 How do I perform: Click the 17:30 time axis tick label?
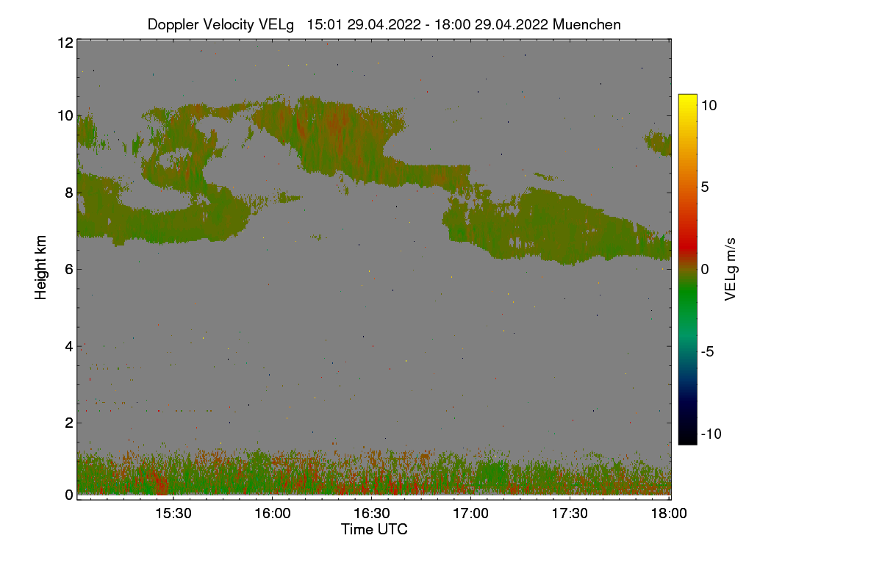pyautogui.click(x=570, y=514)
